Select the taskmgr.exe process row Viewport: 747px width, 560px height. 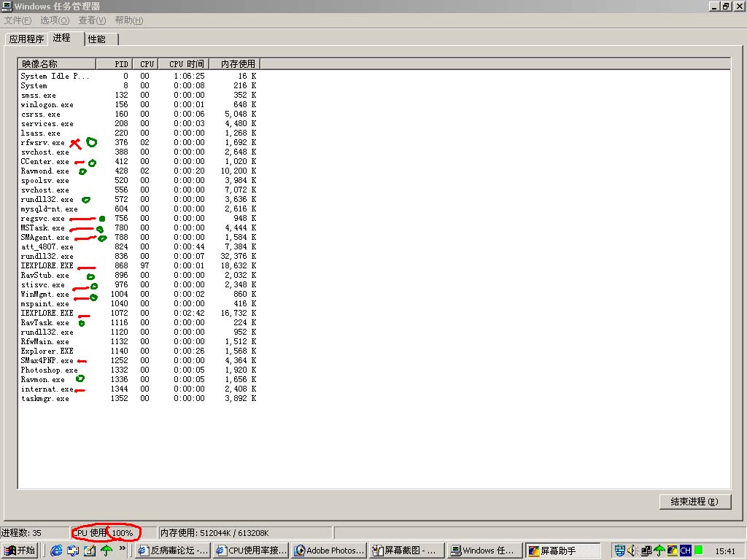(x=139, y=399)
